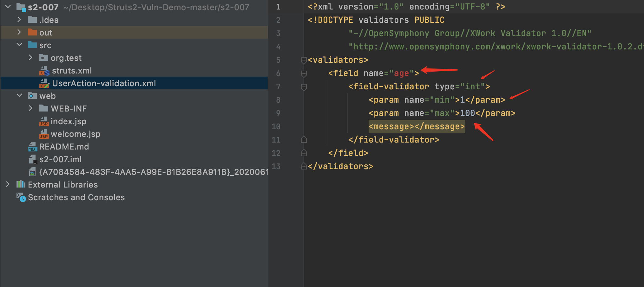Click the index.jsp JSP icon

tap(44, 121)
